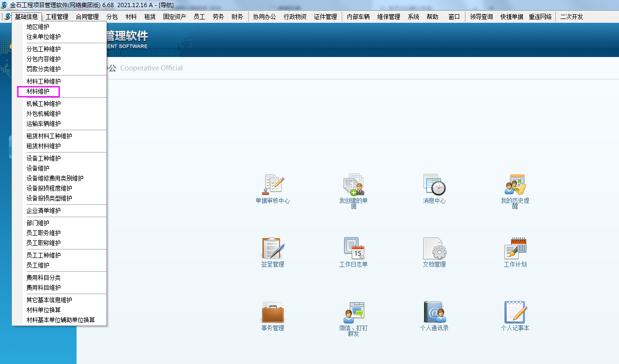The width and height of the screenshot is (619, 364).
Task: Expand the 合同管理 menu
Action: coord(87,17)
